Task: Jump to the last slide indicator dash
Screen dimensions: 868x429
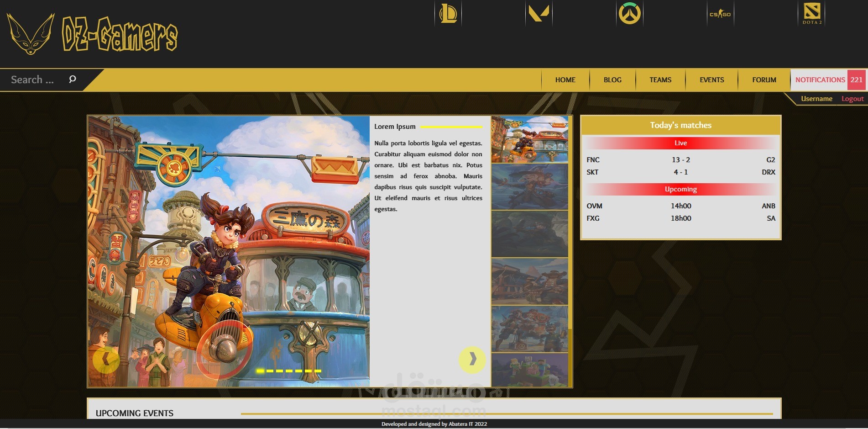Action: tap(318, 371)
